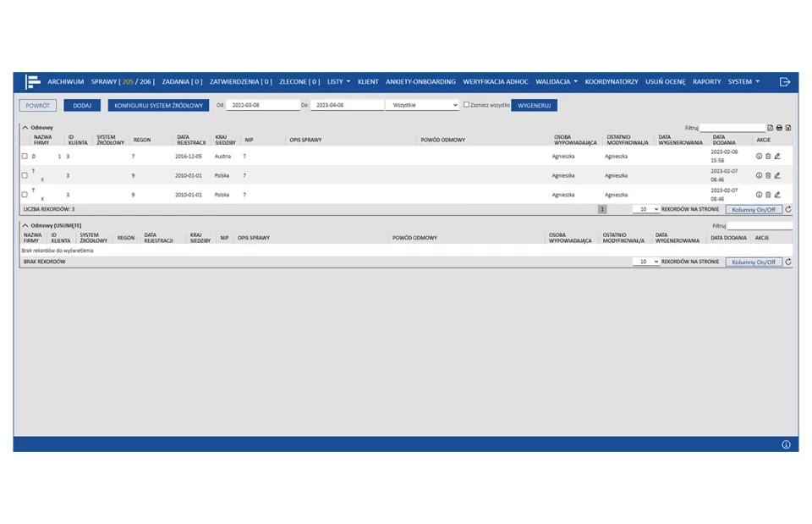The image size is (812, 524).
Task: Collapse the Odmowy section
Action: tap(25, 128)
